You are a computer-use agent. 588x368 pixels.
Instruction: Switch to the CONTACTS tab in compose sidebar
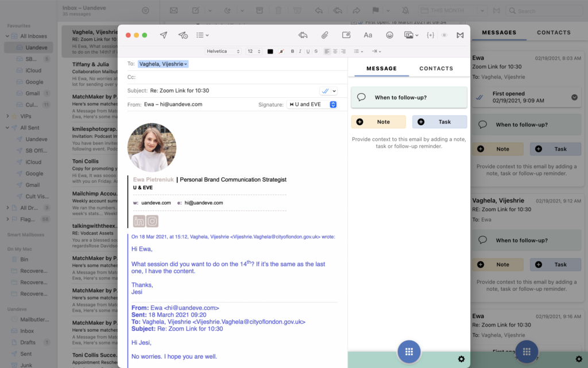coord(436,68)
